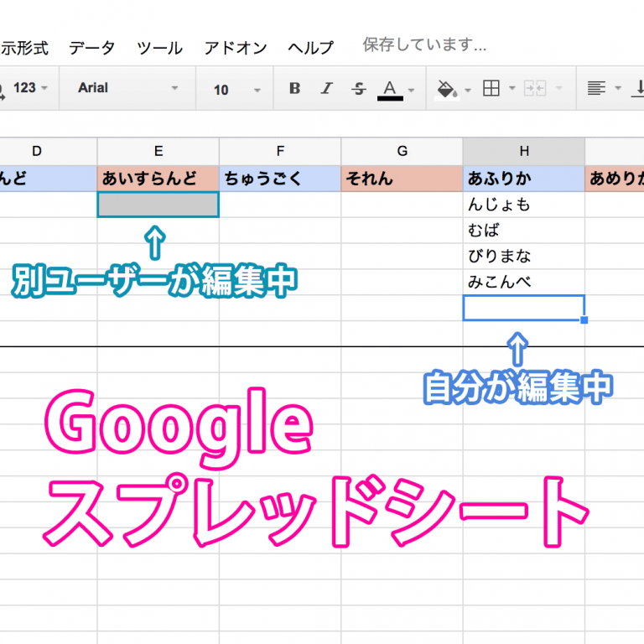Screen dimensions: 644x644
Task: Apply strikethrough formatting
Action: [x=359, y=88]
